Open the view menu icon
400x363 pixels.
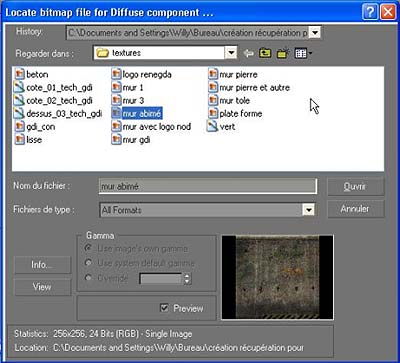click(303, 53)
